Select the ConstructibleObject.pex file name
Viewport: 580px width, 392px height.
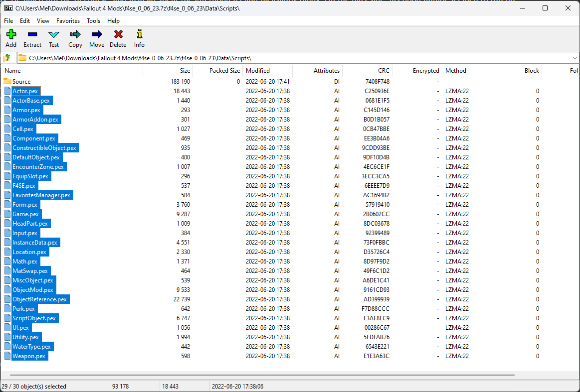pyautogui.click(x=44, y=148)
